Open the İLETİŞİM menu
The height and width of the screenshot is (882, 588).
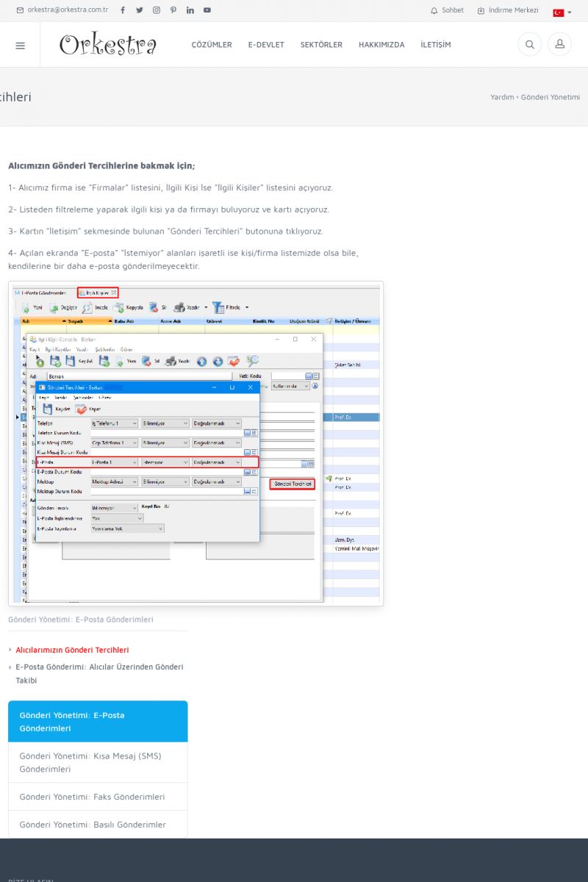436,45
